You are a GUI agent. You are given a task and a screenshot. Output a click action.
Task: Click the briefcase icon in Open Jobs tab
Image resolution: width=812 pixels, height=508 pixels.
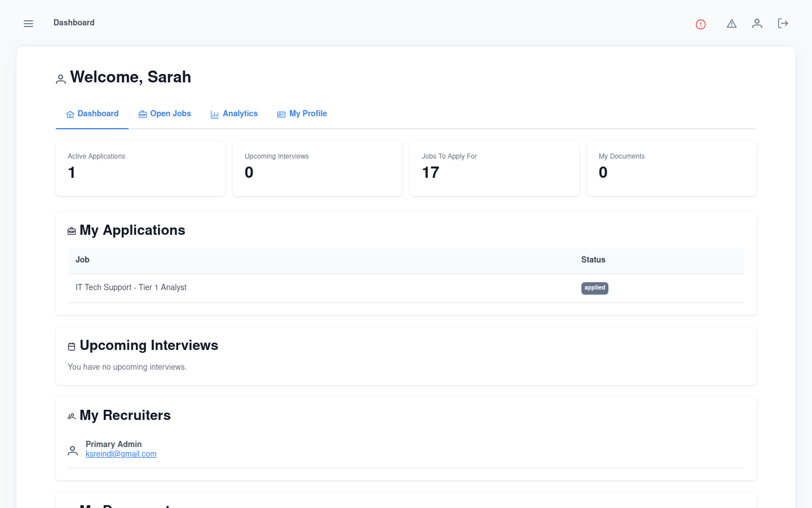click(143, 115)
